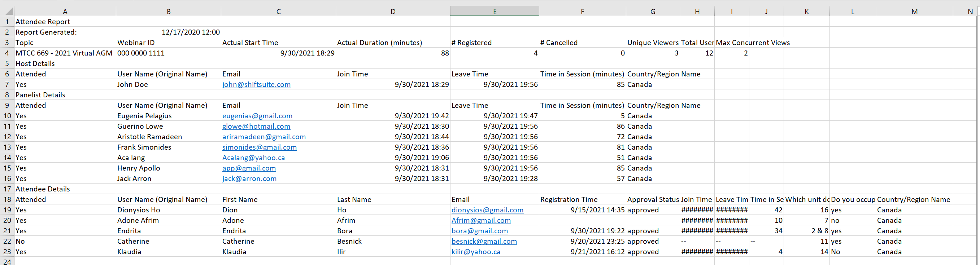Click the 'Approval Status' header cell
The image size is (980, 265).
tap(653, 199)
